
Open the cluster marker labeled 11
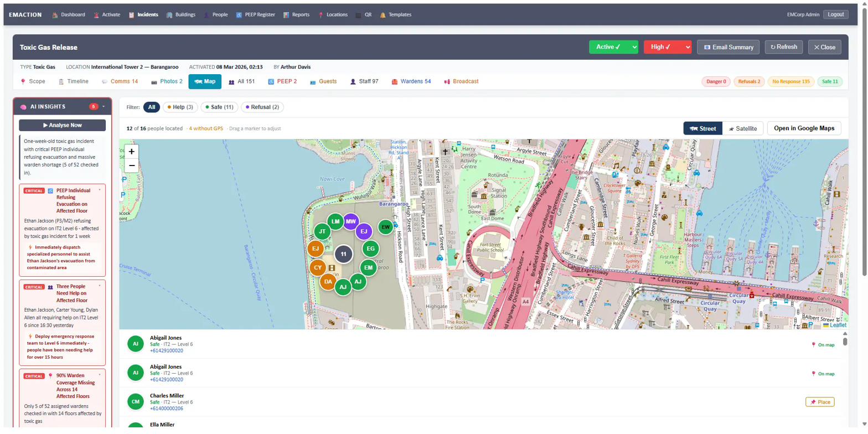coord(344,254)
